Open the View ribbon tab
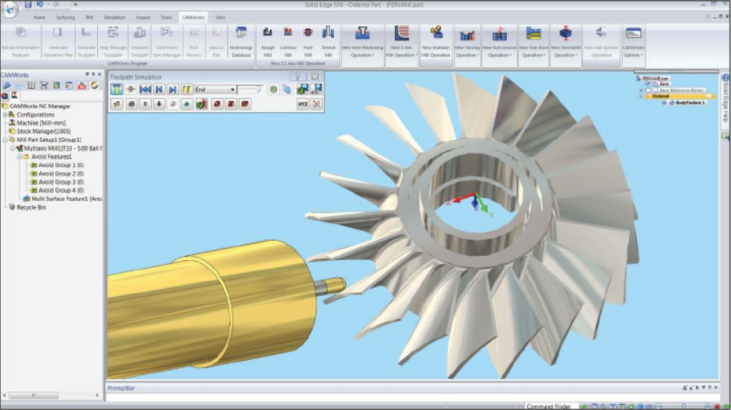731x410 pixels. pos(220,17)
